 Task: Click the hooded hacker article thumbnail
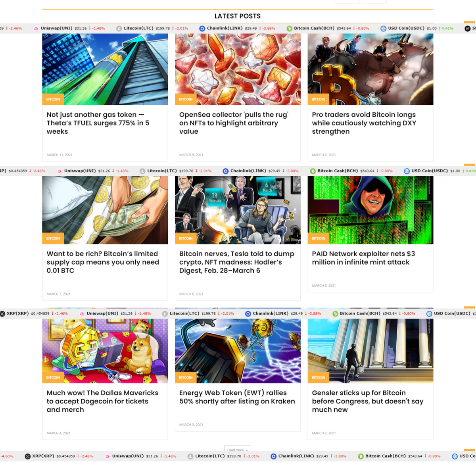point(370,210)
